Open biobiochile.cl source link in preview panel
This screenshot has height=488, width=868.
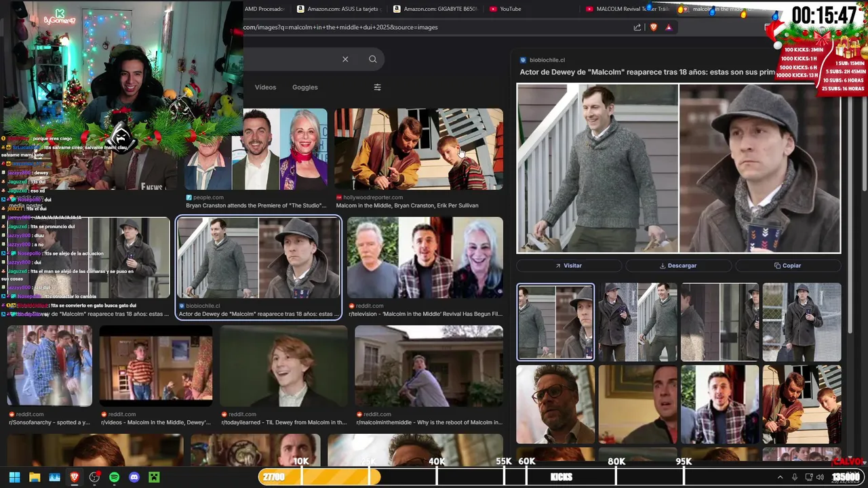[542, 60]
